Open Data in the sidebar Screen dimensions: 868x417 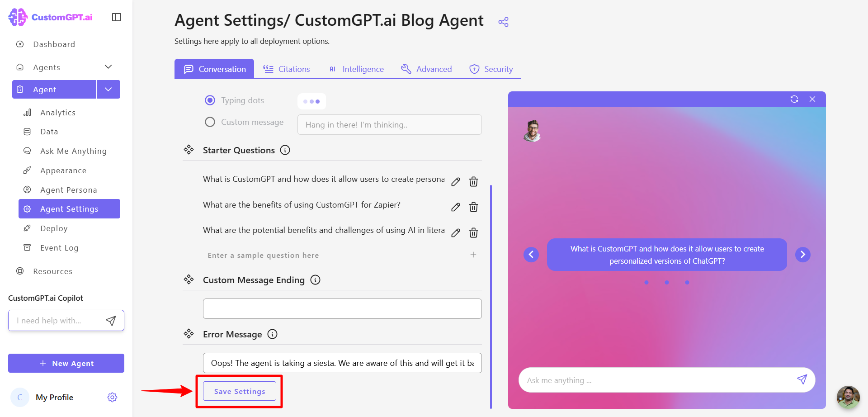coord(49,132)
